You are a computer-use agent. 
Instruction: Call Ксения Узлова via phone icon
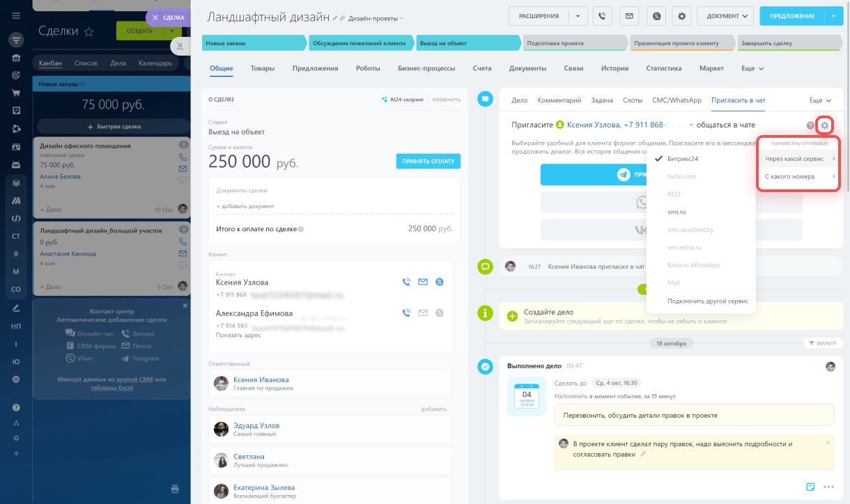pyautogui.click(x=406, y=282)
